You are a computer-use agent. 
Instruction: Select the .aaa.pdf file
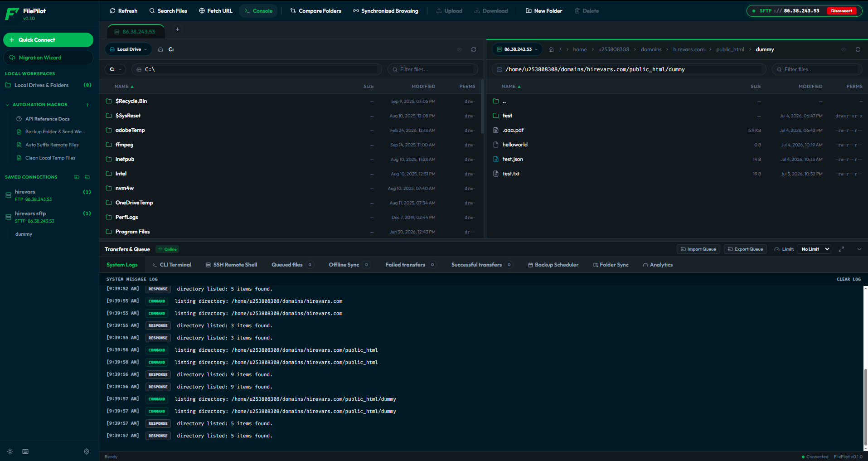point(677,130)
